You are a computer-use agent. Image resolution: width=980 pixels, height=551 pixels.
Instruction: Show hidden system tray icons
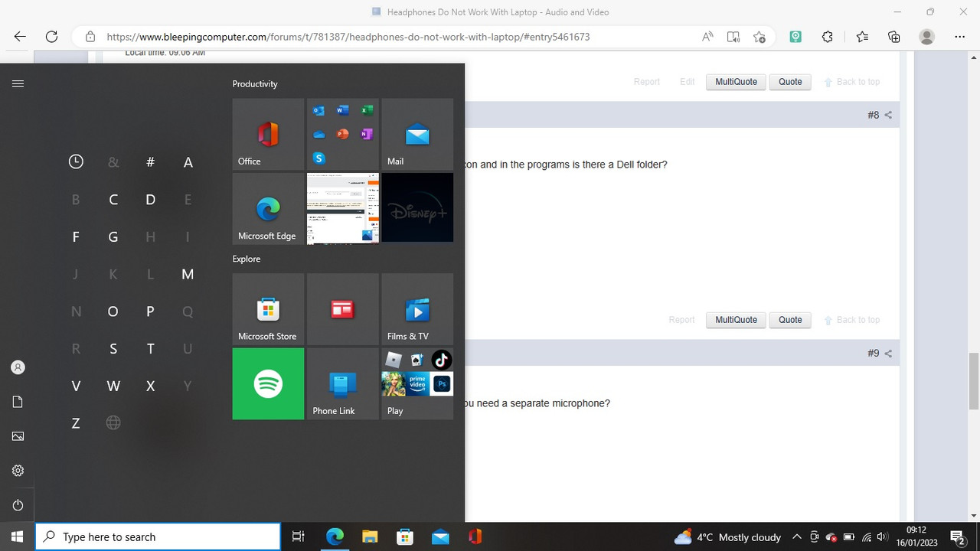(x=797, y=536)
